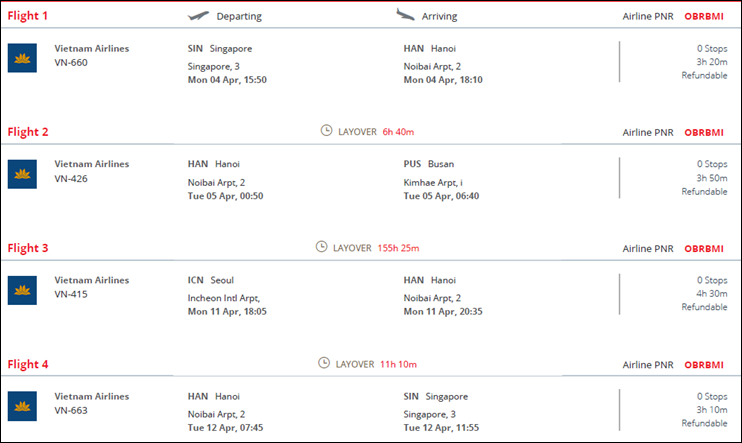Viewport: 742px width, 443px height.
Task: Click the Refundable label for Flight 3
Action: click(704, 307)
